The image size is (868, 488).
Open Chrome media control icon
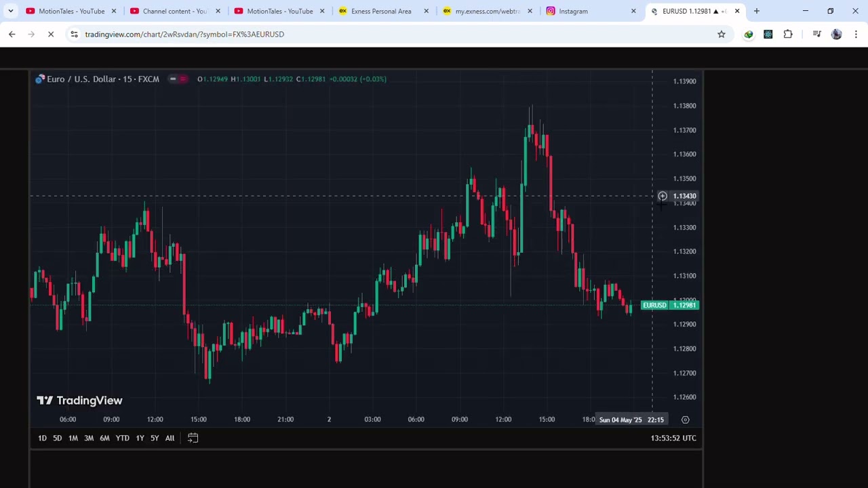(x=817, y=34)
